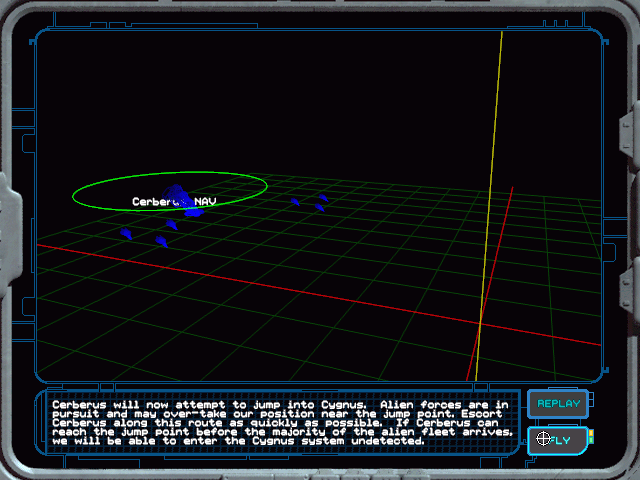The image size is (640, 480).
Task: Click the crosshair icon beside FLY
Action: click(x=543, y=439)
